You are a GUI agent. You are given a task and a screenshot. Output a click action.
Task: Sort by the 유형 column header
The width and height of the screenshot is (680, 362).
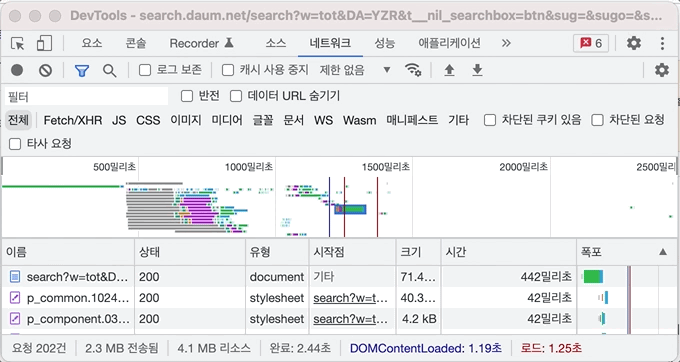coord(277,252)
